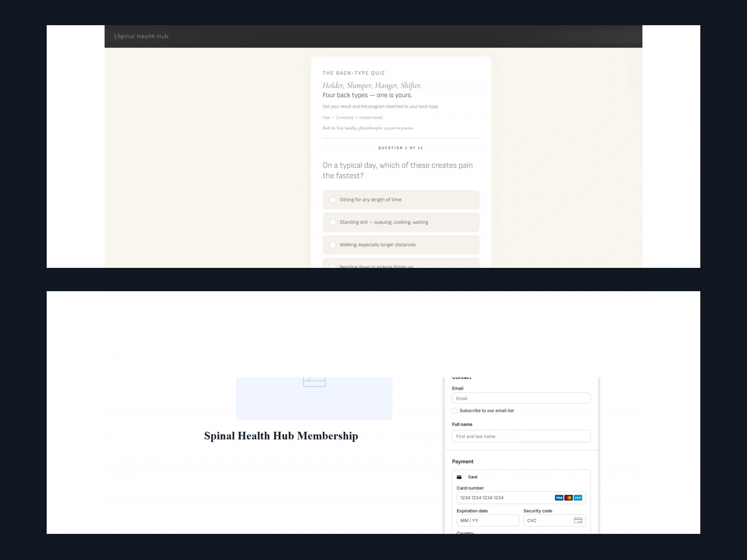747x560 pixels.
Task: Click the Built by Troy Sandley credit line
Action: click(x=368, y=128)
